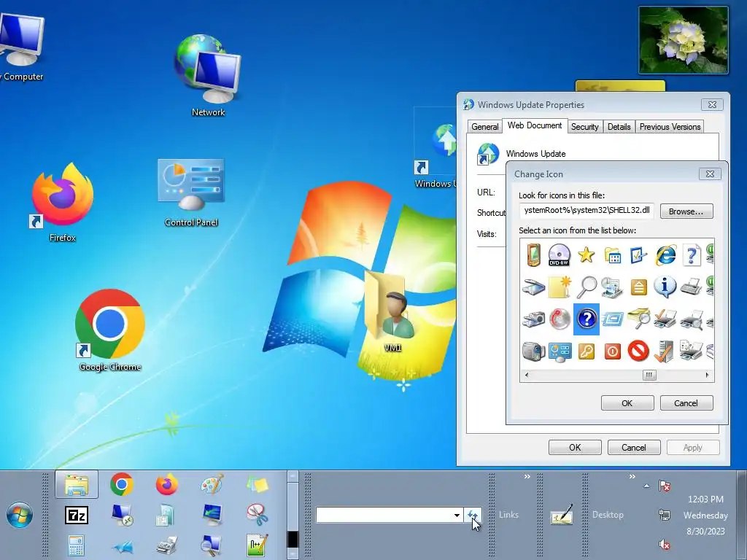Image resolution: width=747 pixels, height=560 pixels.
Task: Click the icon list left scroll arrow
Action: [527, 376]
